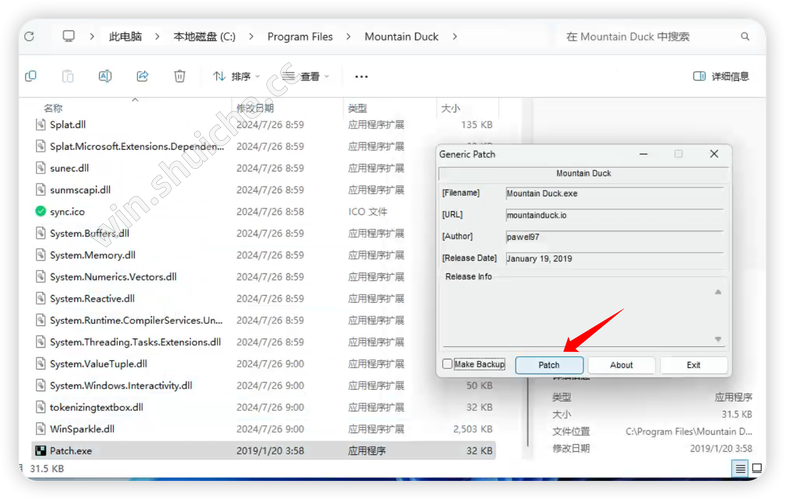Enable the Make Backup checkbox
The height and width of the screenshot is (500, 785).
coord(448,365)
